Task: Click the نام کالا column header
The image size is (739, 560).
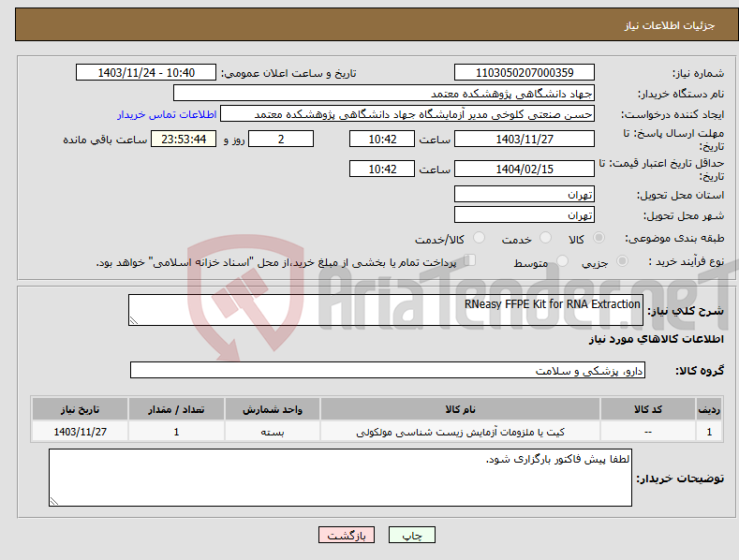Action: pos(461,409)
